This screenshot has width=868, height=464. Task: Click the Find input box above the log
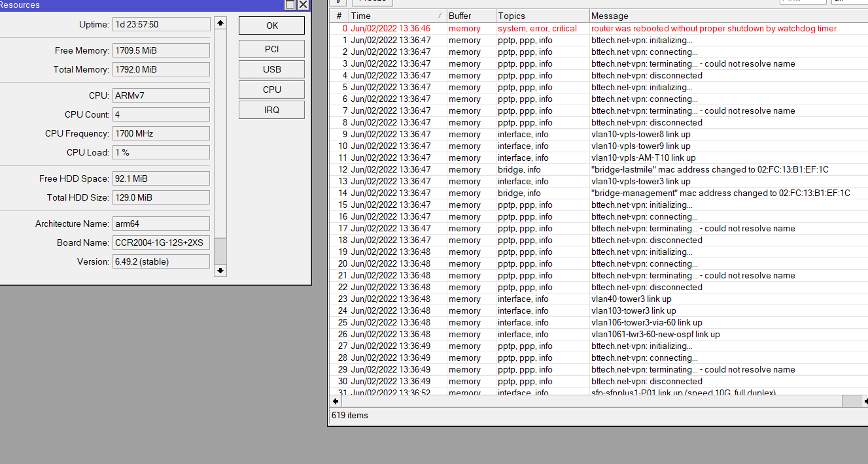point(803,1)
